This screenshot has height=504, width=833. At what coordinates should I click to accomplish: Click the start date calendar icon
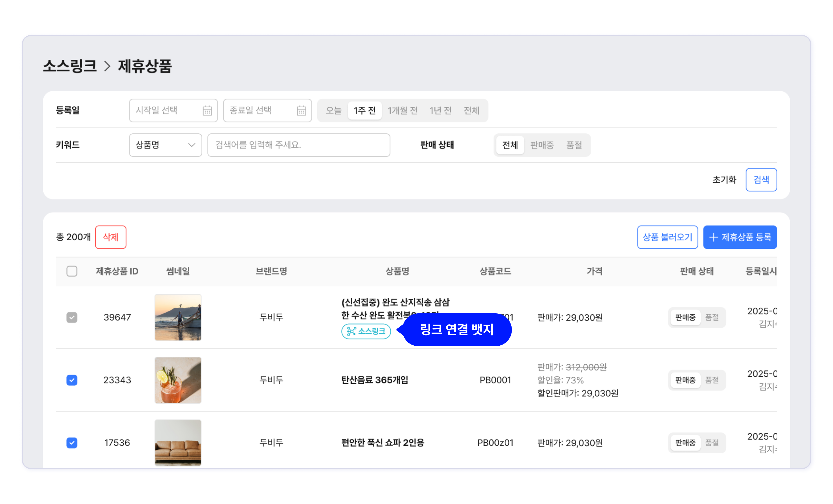click(x=207, y=111)
